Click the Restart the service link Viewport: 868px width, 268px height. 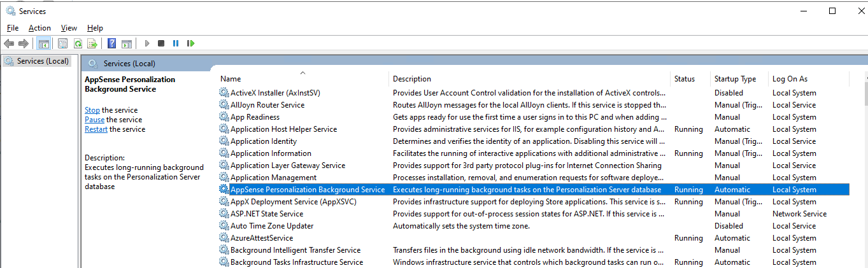click(96, 129)
